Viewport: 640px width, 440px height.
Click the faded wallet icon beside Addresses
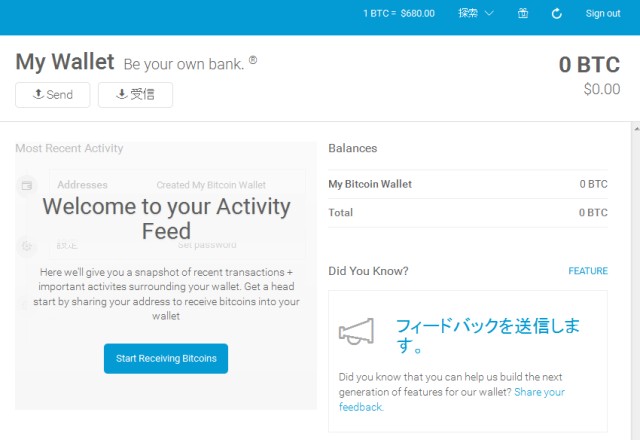click(27, 185)
